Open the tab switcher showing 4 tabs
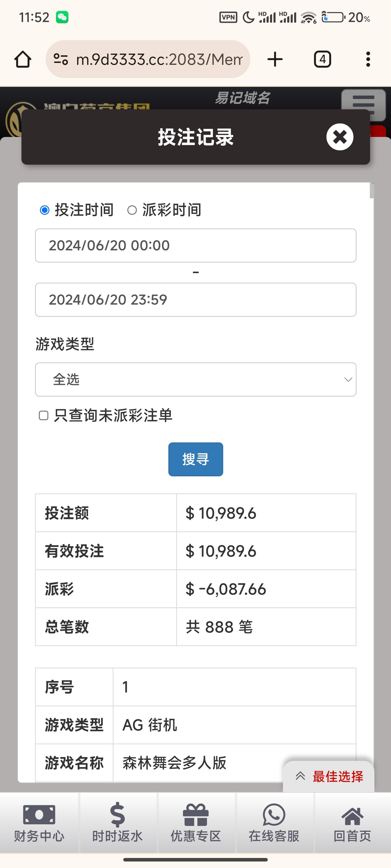The image size is (391, 868). pos(322,59)
